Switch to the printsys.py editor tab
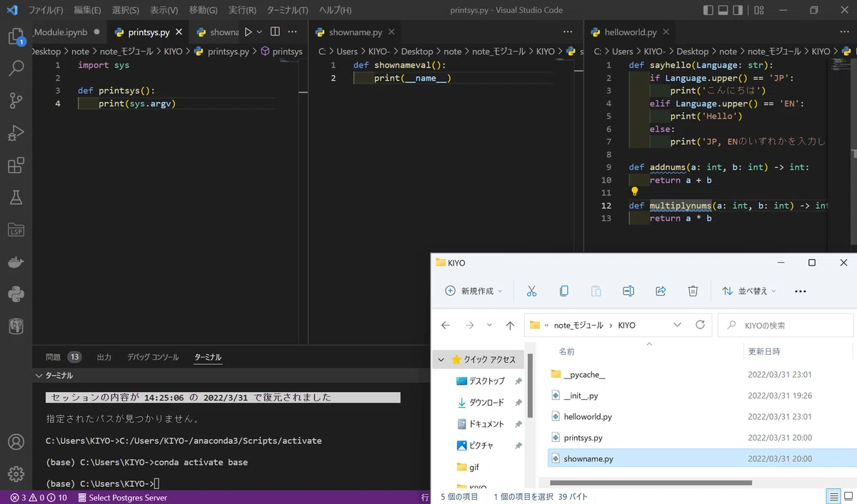 [149, 32]
